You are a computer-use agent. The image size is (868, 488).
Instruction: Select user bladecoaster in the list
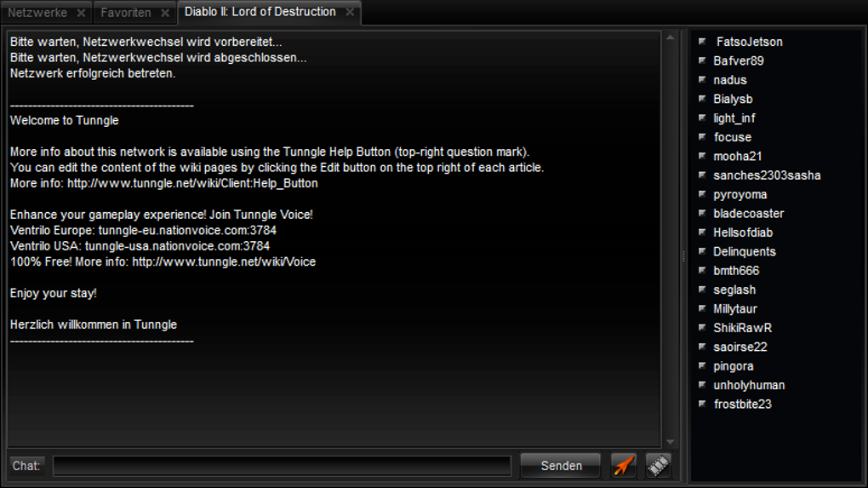pos(748,213)
